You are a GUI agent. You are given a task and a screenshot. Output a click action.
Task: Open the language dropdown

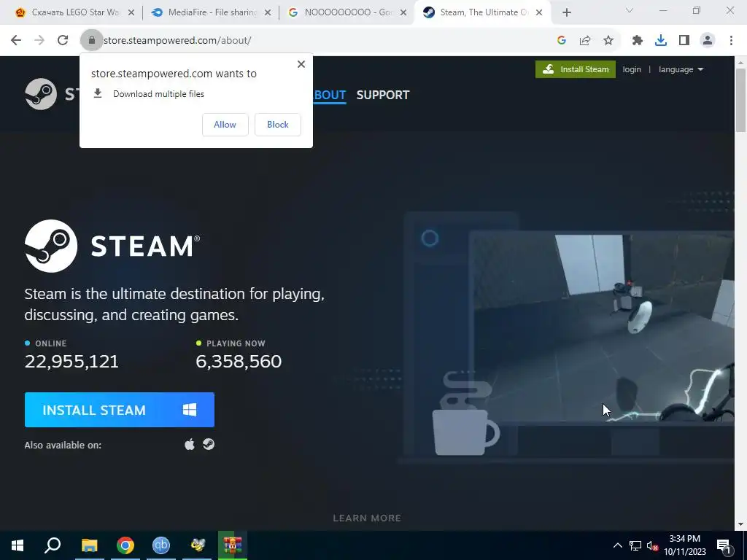[681, 69]
